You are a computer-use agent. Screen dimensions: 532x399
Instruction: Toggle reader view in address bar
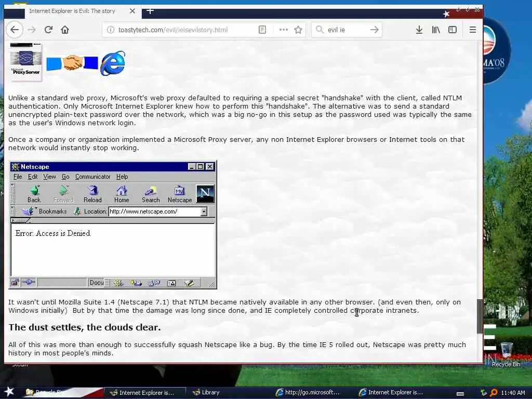click(x=262, y=30)
